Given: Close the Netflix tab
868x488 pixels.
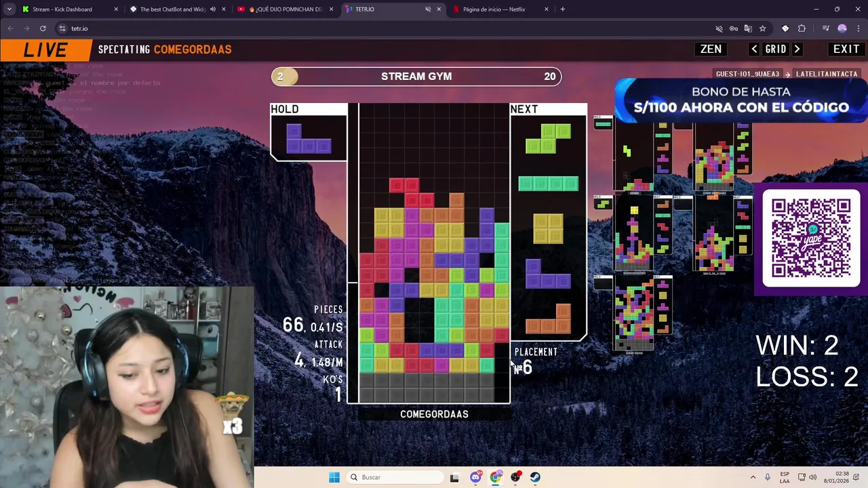Looking at the screenshot, I should click(x=547, y=9).
